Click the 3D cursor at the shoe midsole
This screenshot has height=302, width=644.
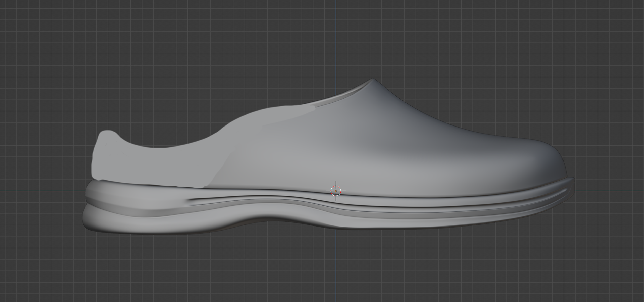336,191
